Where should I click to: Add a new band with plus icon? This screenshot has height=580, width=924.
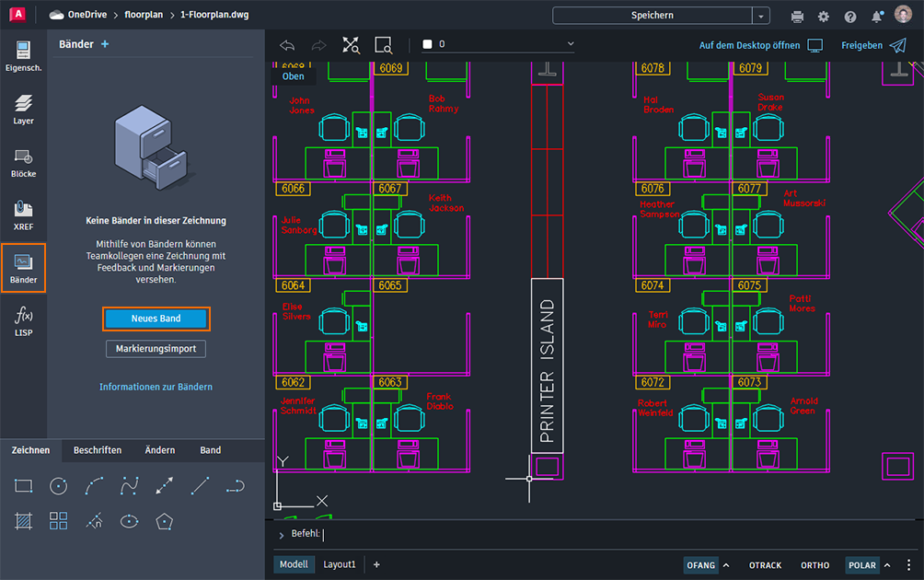pos(105,44)
